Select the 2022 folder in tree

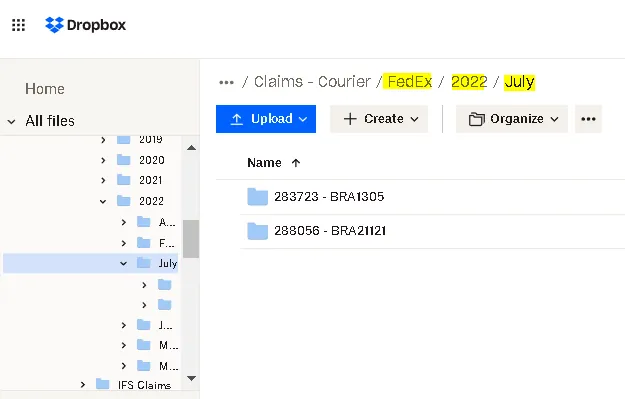coord(151,201)
